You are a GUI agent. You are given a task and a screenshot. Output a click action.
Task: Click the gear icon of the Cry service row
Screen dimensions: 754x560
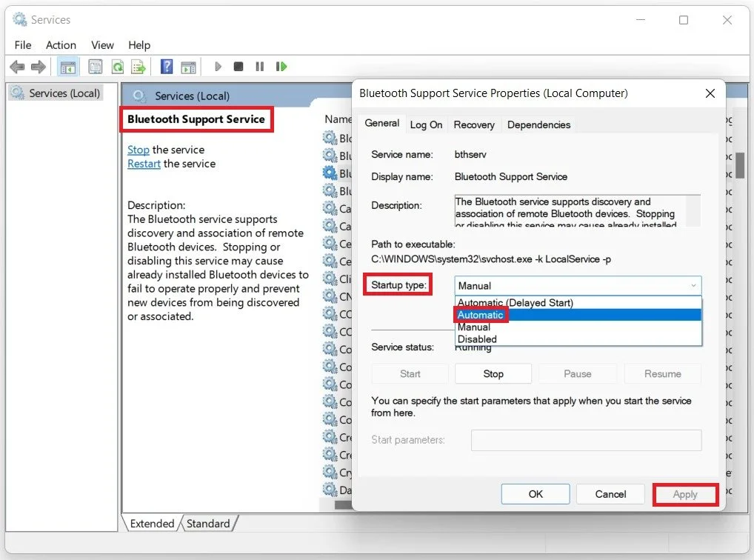(x=330, y=472)
